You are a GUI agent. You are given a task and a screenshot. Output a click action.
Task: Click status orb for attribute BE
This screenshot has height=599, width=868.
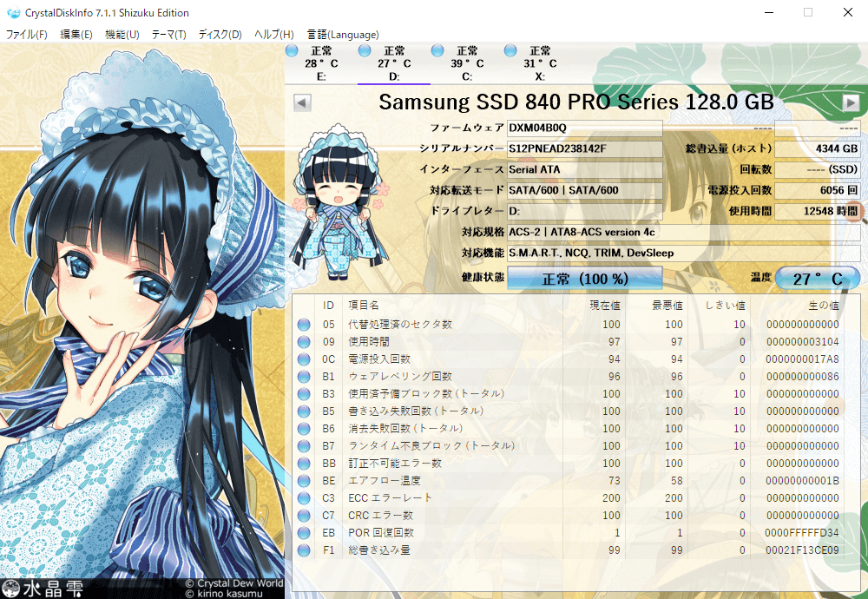[x=304, y=481]
